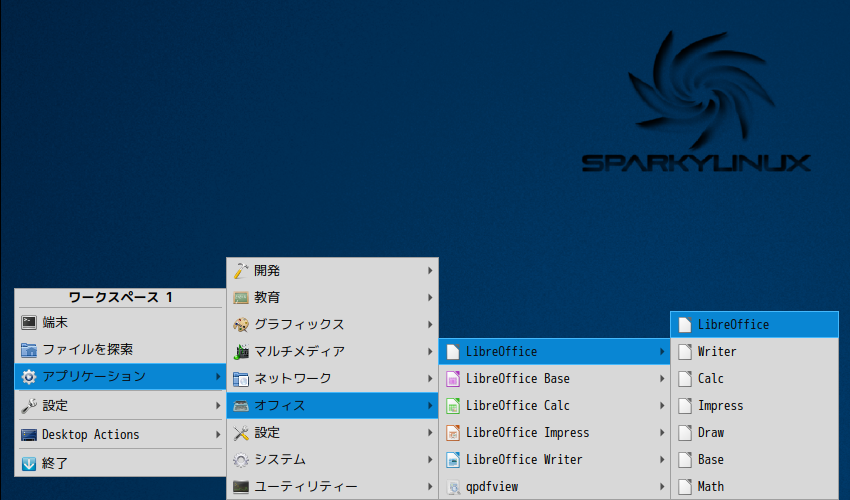This screenshot has width=850, height=500.
Task: Click the hammer icon beside 開発
Action: [x=241, y=271]
